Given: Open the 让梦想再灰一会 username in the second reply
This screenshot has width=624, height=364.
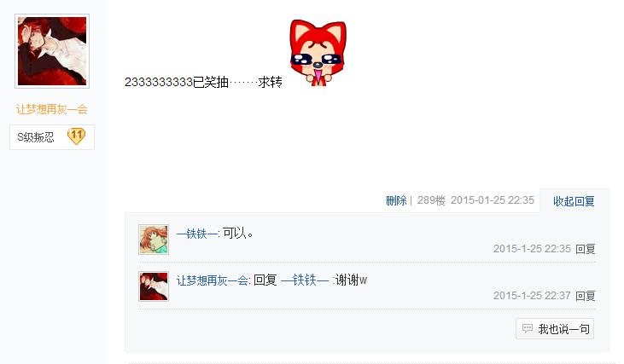Looking at the screenshot, I should [213, 280].
